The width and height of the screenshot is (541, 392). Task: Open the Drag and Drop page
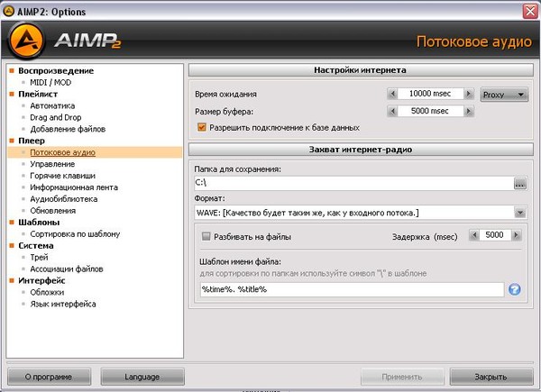coord(56,117)
